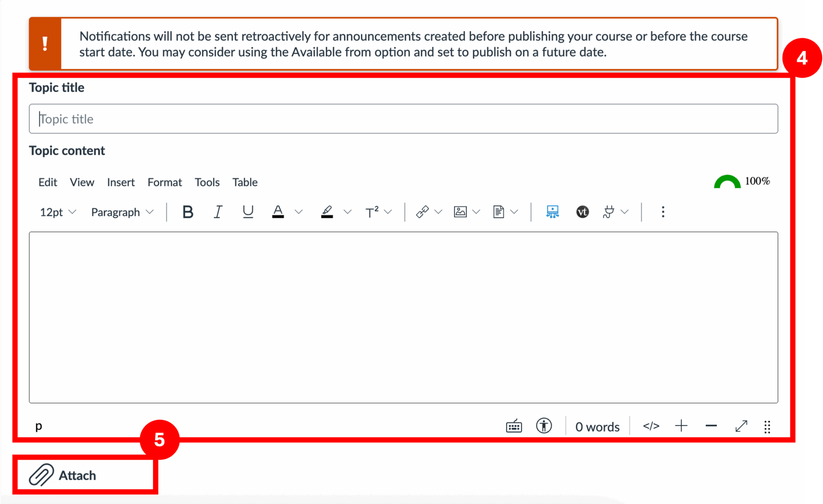Toggle bold formatting
This screenshot has width=823, height=504.
pyautogui.click(x=188, y=212)
